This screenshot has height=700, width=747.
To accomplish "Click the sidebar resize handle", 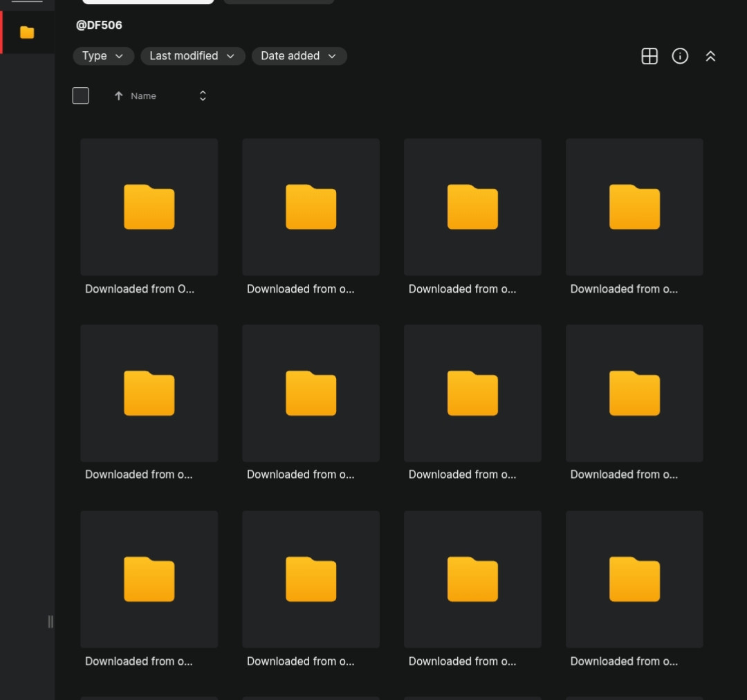I will coord(50,621).
